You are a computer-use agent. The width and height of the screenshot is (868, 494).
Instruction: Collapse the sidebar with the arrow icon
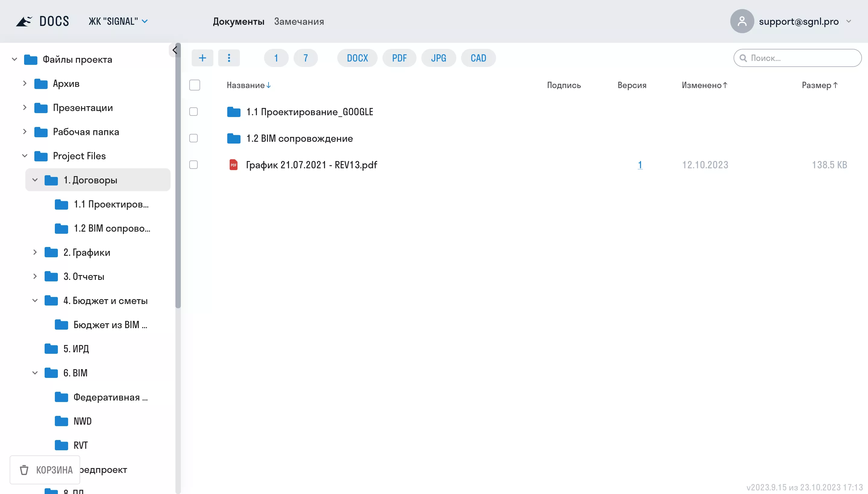point(175,49)
